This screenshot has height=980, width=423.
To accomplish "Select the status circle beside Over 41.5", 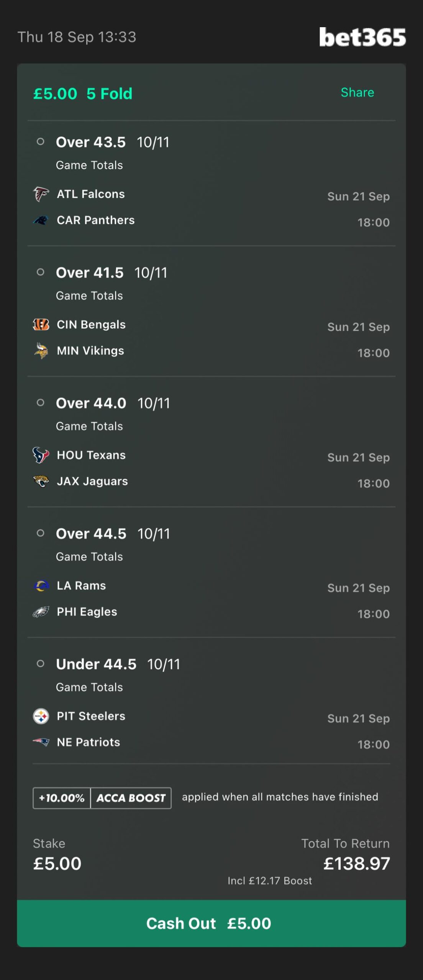I will [40, 272].
